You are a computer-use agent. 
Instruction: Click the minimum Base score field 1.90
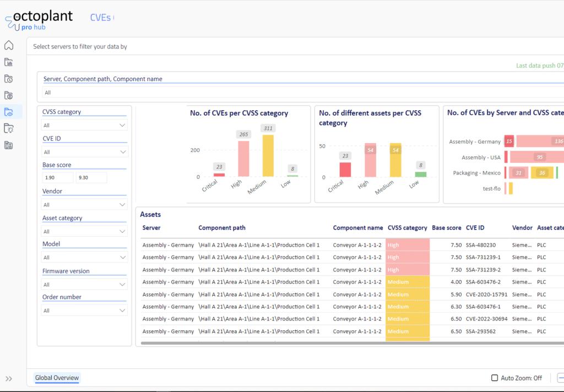(x=58, y=178)
